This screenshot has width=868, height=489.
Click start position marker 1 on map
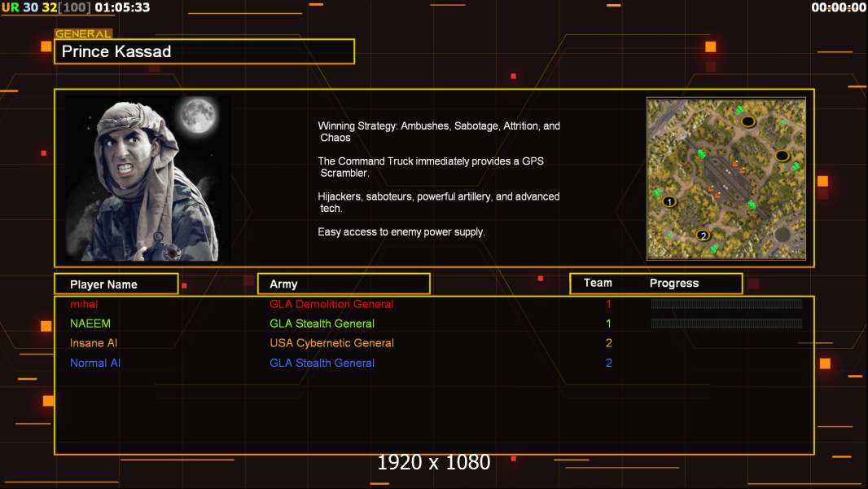[x=669, y=201]
